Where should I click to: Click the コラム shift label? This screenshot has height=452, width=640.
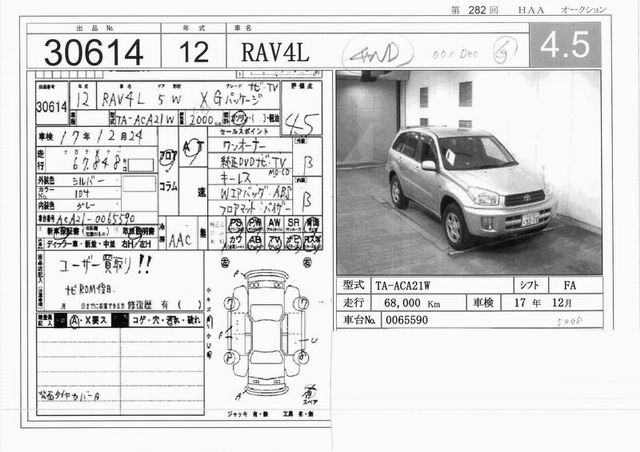(168, 187)
